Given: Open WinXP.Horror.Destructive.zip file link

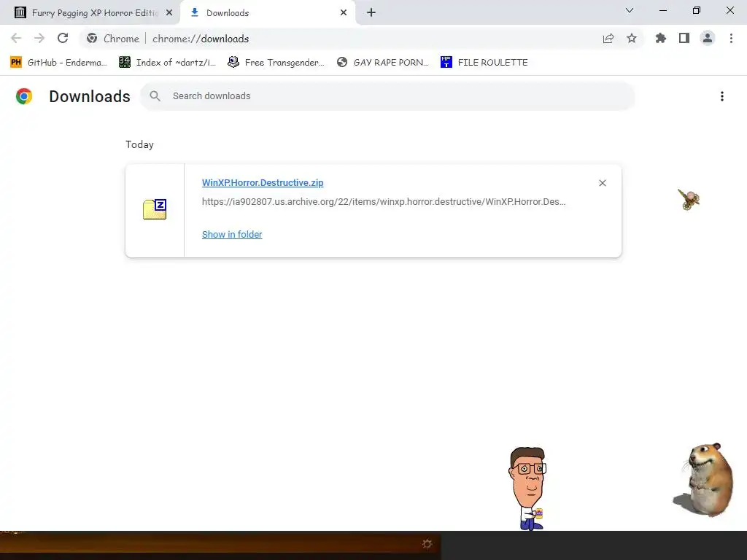Looking at the screenshot, I should [x=263, y=183].
